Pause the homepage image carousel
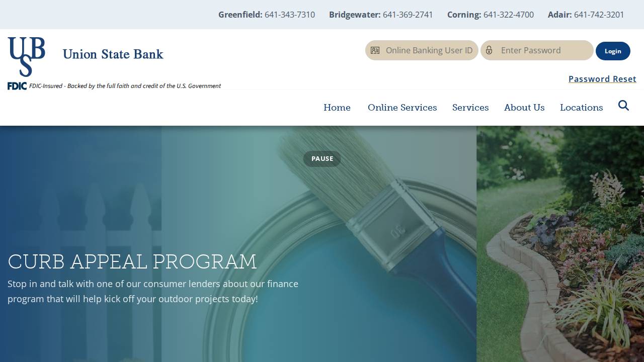Screen dimensions: 644x362 click(322, 158)
